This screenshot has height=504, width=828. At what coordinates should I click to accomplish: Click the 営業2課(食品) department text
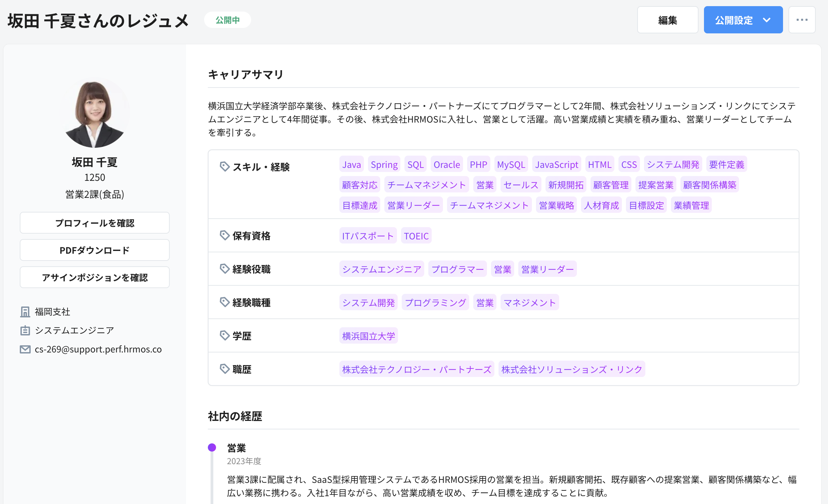(95, 194)
